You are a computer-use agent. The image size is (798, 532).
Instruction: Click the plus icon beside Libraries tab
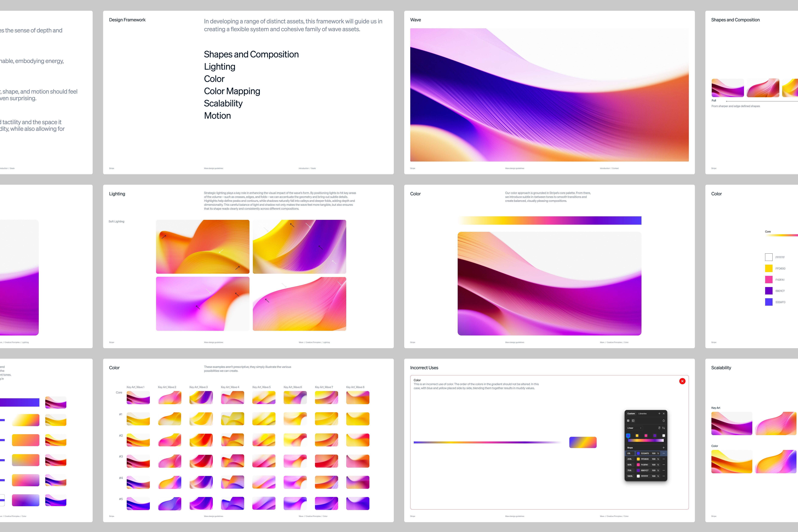coord(659,414)
